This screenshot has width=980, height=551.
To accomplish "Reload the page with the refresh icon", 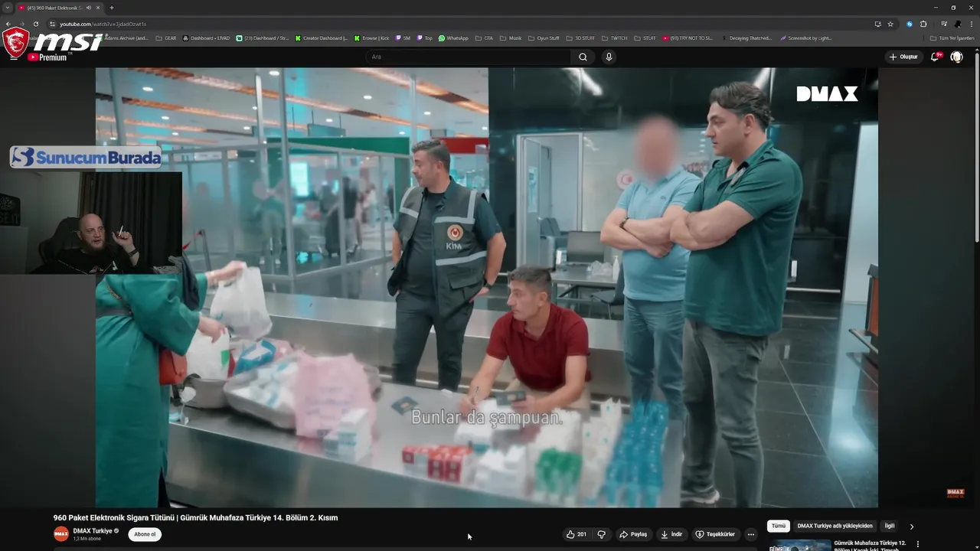I will (35, 24).
